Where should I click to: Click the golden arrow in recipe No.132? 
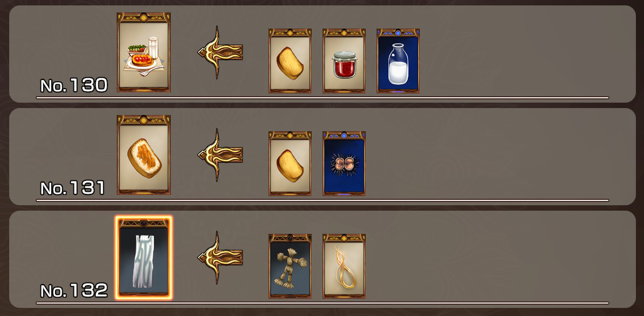[220, 257]
